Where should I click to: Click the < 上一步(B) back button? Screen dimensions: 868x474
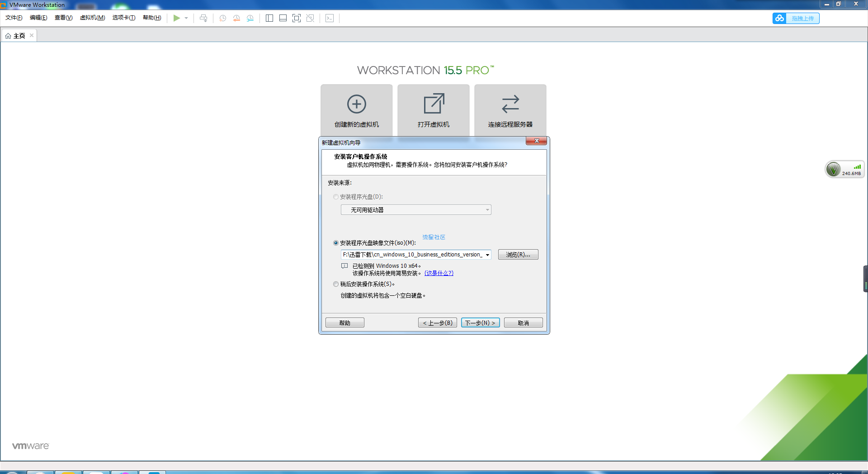tap(438, 323)
